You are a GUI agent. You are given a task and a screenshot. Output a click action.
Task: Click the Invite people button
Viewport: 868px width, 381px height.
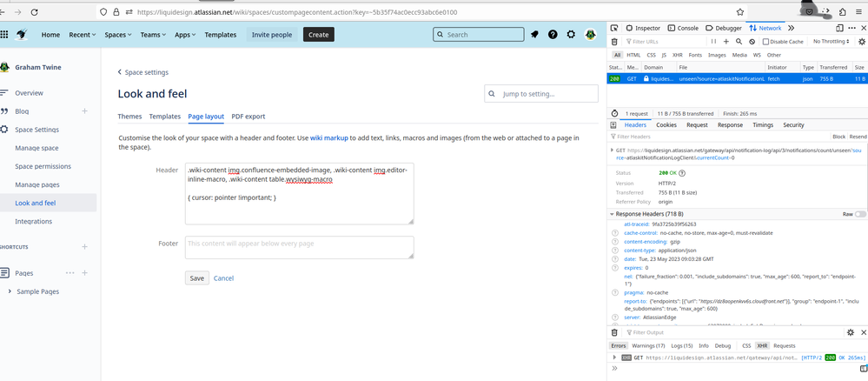(272, 35)
